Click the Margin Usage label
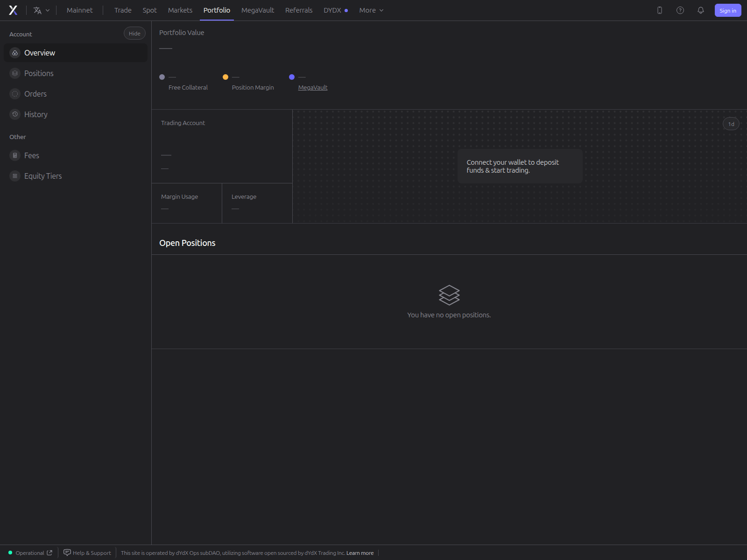The height and width of the screenshot is (560, 747). click(x=180, y=196)
